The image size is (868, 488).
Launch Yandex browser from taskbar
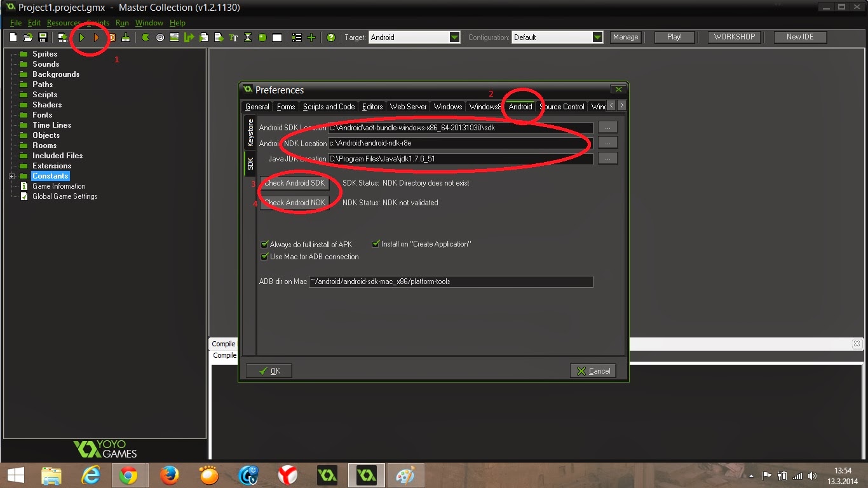(x=288, y=475)
